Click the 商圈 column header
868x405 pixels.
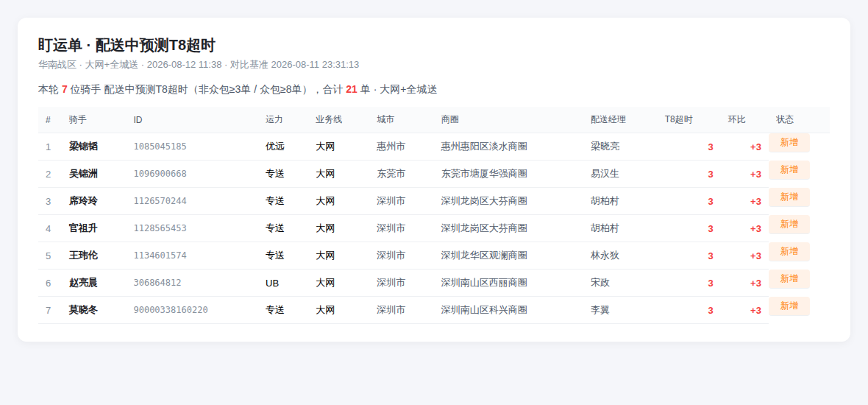(449, 120)
